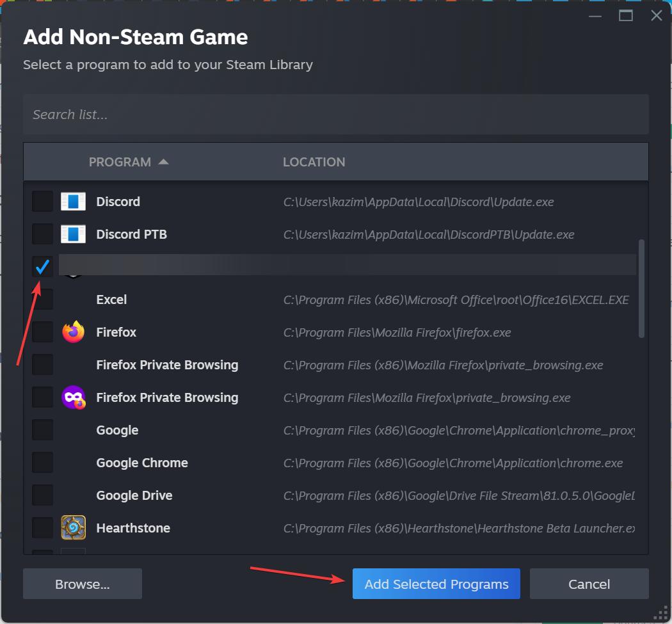Tick the checkbox next to Google

click(42, 430)
